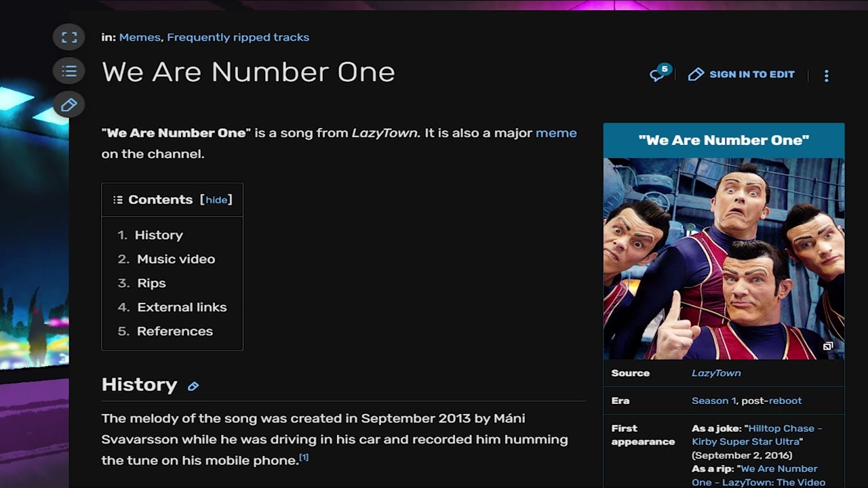Jump to External links section

(x=182, y=307)
